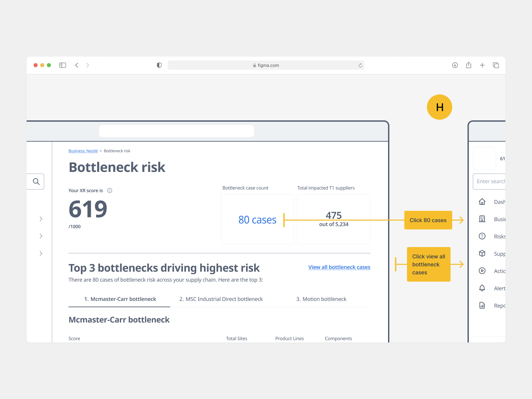The image size is (532, 399).
Task: Click the privacy shield icon
Action: coord(159,65)
